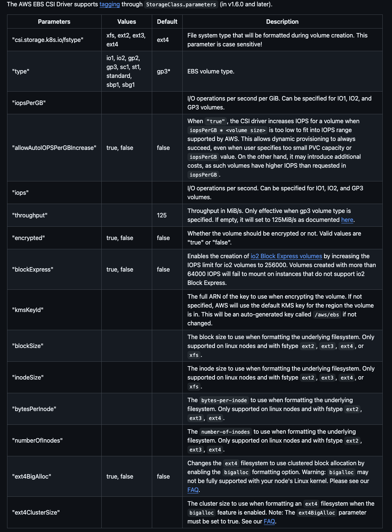Click the Description column header
The width and height of the screenshot is (392, 532).
click(x=282, y=22)
